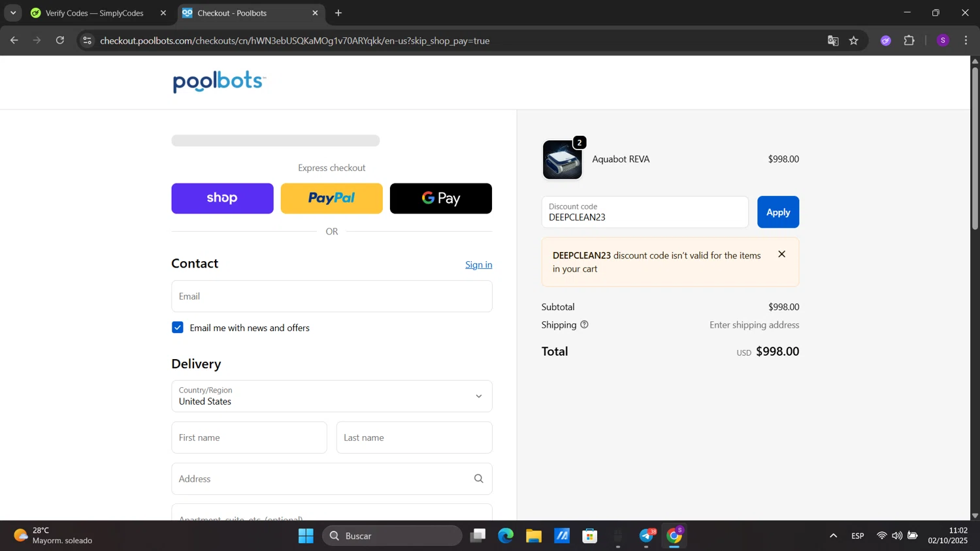Choose Google Pay express checkout
Viewport: 980px width, 551px height.
coord(441,198)
